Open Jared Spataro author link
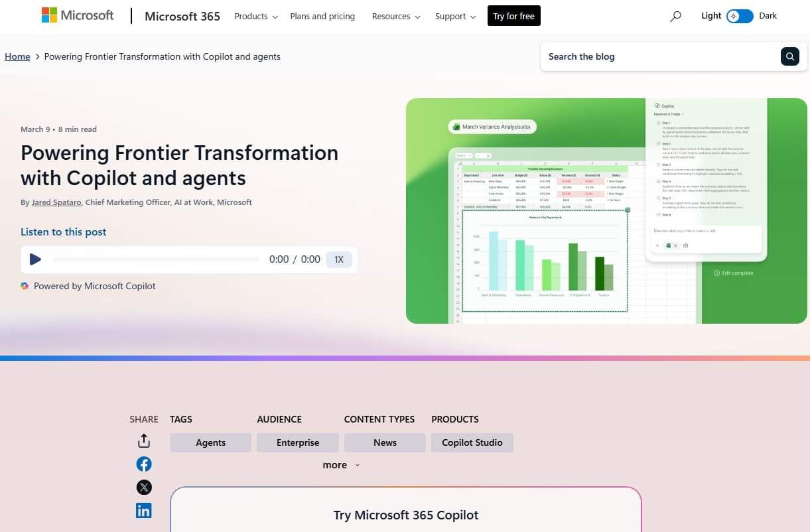The width and height of the screenshot is (810, 532). click(56, 202)
